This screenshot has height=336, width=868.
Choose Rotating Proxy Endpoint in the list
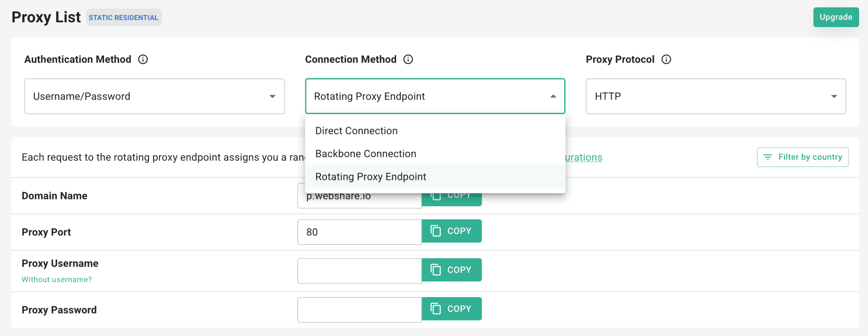tap(435, 177)
